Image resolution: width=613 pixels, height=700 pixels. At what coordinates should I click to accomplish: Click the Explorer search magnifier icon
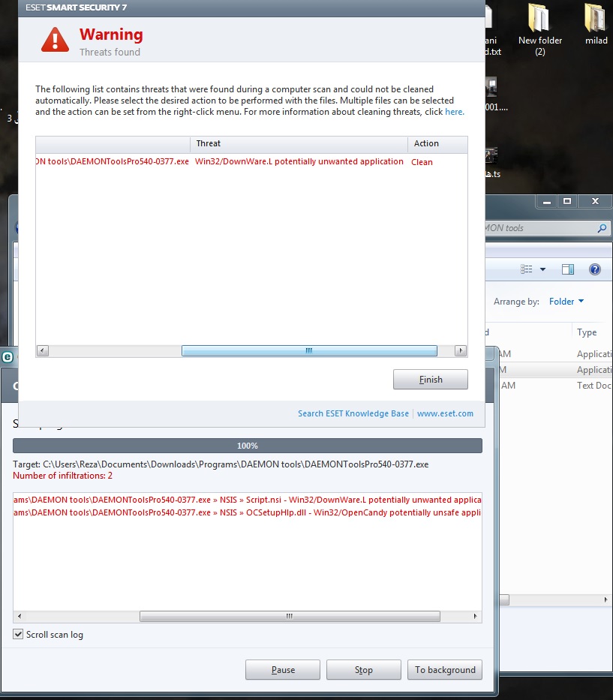[602, 228]
